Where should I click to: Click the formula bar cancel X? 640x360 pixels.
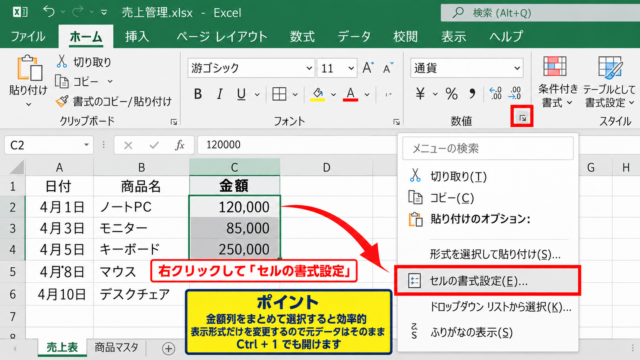128,145
